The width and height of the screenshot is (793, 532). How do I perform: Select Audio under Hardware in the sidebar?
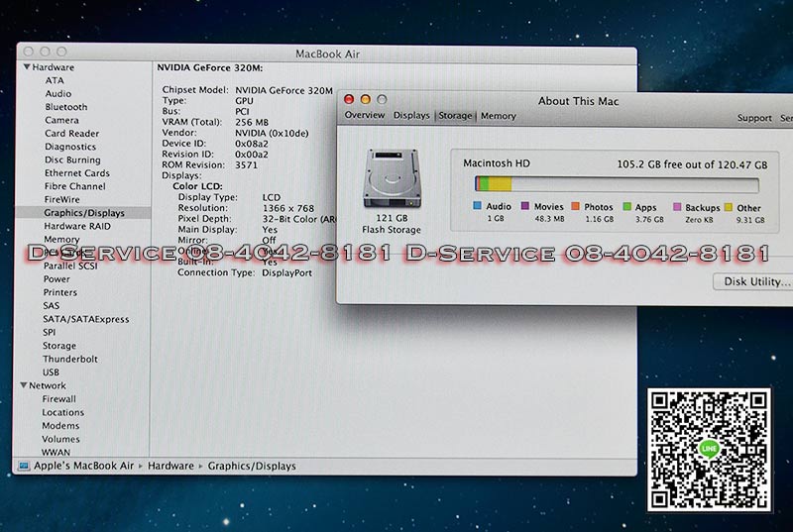pyautogui.click(x=58, y=93)
